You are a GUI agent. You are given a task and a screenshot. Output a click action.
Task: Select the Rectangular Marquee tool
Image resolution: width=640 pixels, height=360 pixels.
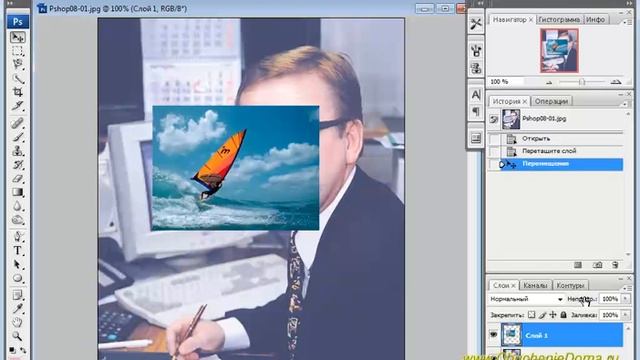tap(17, 51)
